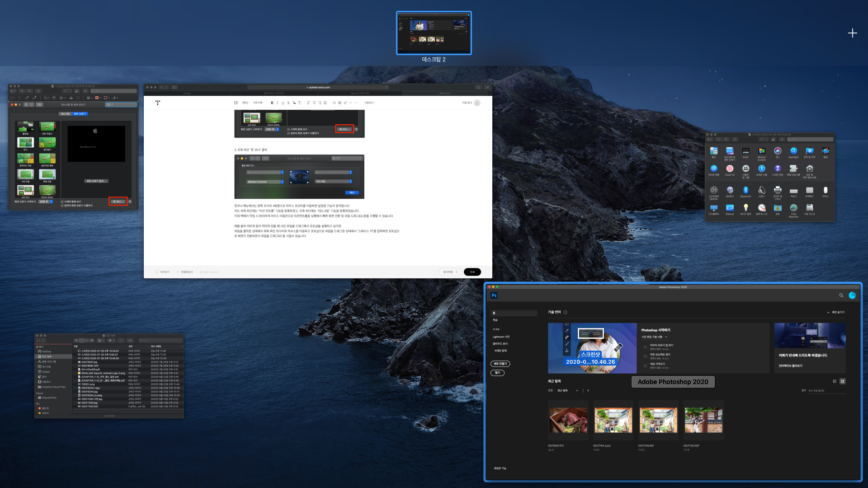Image resolution: width=868 pixels, height=488 pixels.
Task: Click the insert link icon in editor toolbar
Action: click(345, 103)
